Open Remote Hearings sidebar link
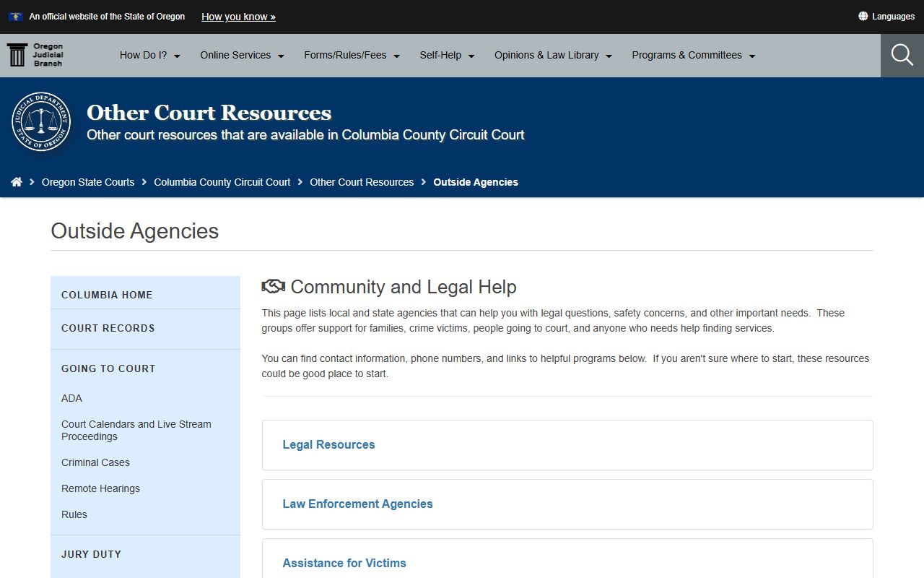Viewport: 924px width, 578px height. coord(100,488)
